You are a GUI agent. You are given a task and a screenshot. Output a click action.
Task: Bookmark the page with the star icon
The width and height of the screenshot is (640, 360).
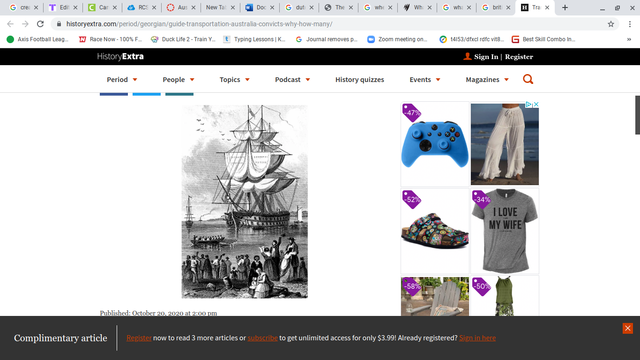611,24
